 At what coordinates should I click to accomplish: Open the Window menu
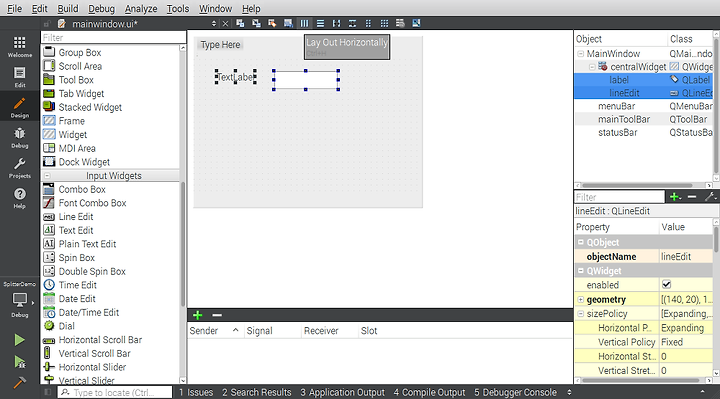click(x=215, y=8)
